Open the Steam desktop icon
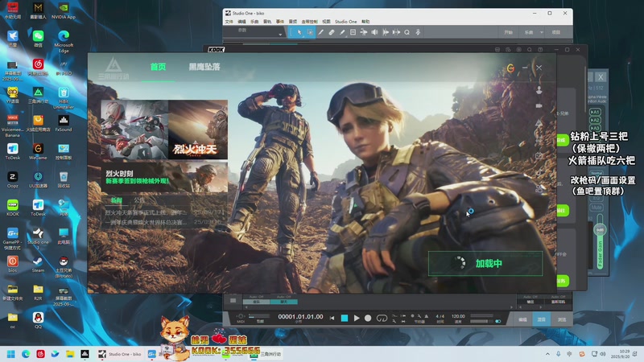This screenshot has width=644, height=362. click(x=38, y=265)
